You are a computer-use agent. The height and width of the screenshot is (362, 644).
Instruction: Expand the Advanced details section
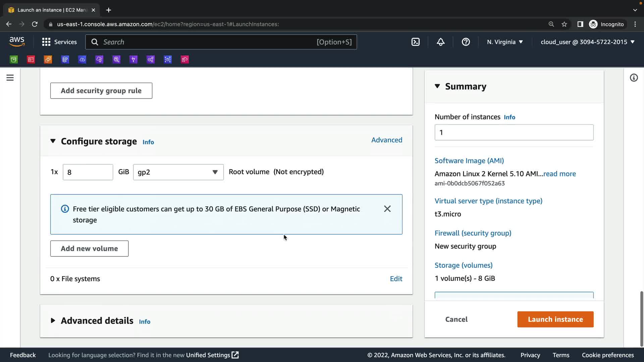pyautogui.click(x=53, y=320)
